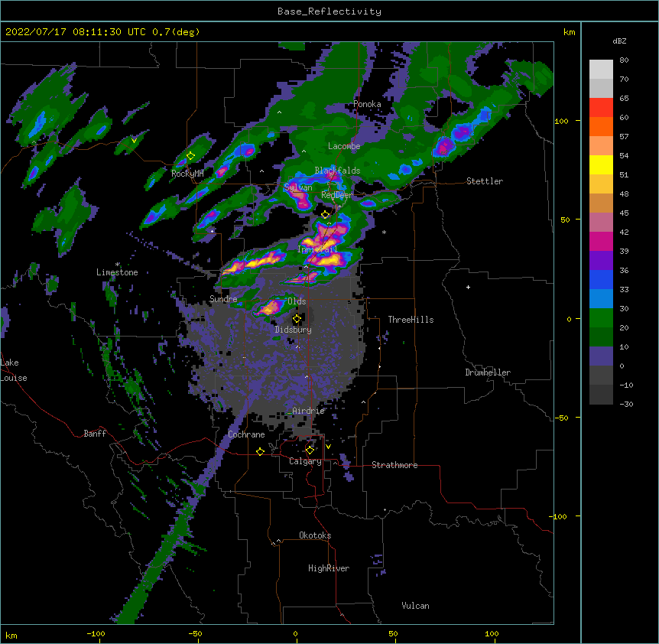The width and height of the screenshot is (659, 644).
Task: Click the yellow diamond marker near RockyMH
Action: [191, 156]
